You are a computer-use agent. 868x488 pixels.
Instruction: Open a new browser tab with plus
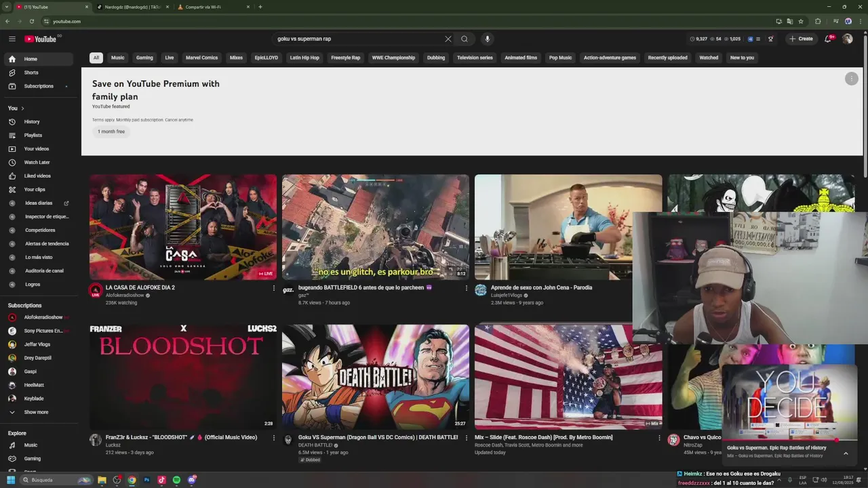pyautogui.click(x=260, y=7)
